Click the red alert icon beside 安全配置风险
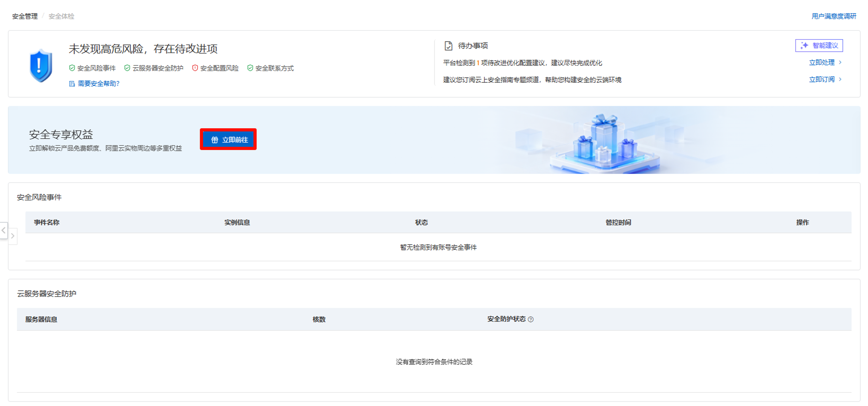 point(194,68)
